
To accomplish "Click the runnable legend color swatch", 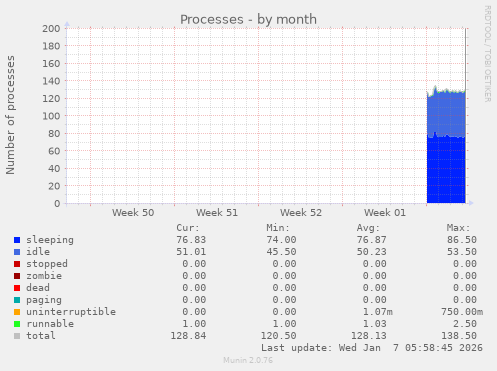I will (17, 324).
